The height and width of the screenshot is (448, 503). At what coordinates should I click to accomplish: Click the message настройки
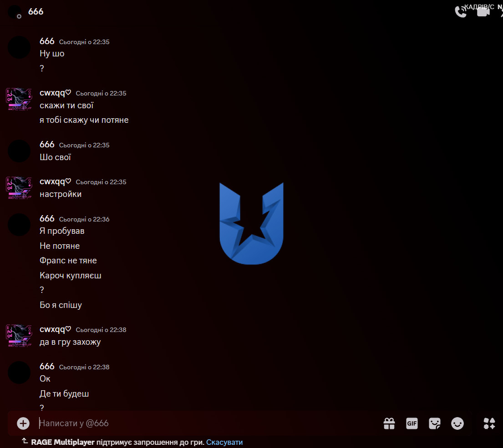tap(61, 194)
